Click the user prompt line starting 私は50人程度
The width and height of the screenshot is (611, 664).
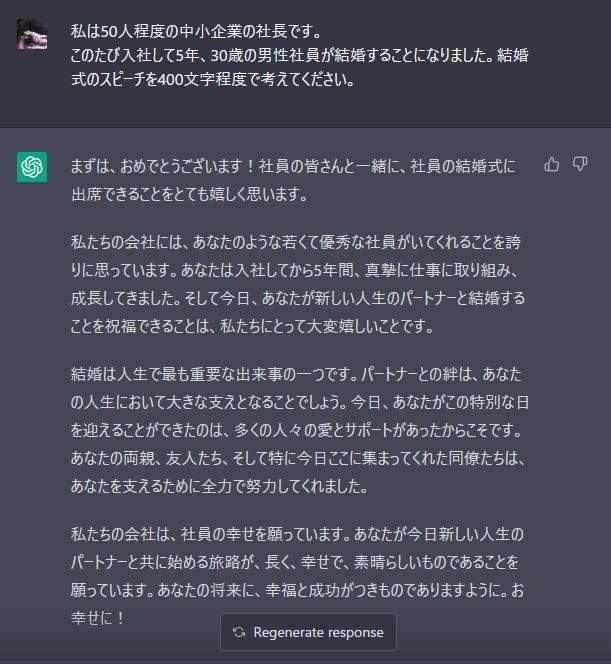click(x=196, y=31)
